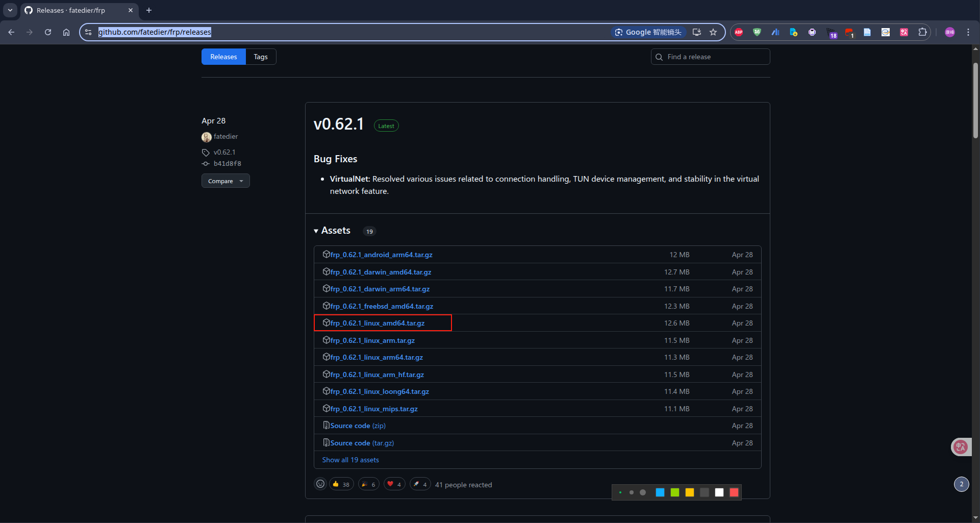Click the blue bars analytics extension icon
This screenshot has width=980, height=523.
tap(775, 32)
